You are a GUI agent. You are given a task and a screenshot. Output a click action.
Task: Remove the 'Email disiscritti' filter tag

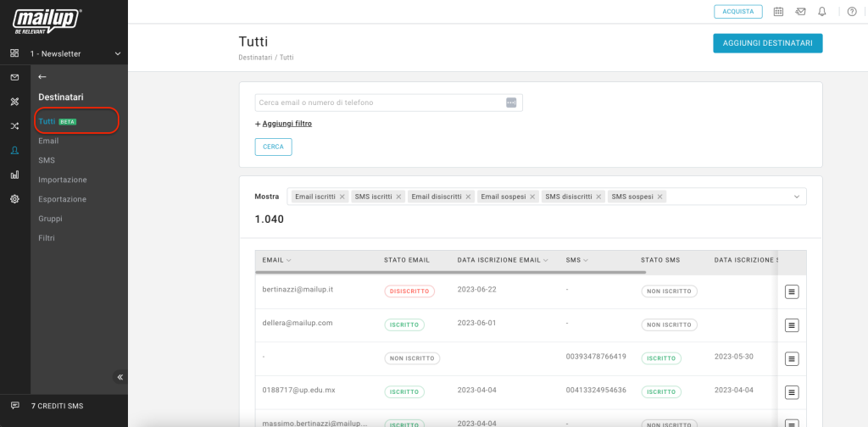(467, 197)
